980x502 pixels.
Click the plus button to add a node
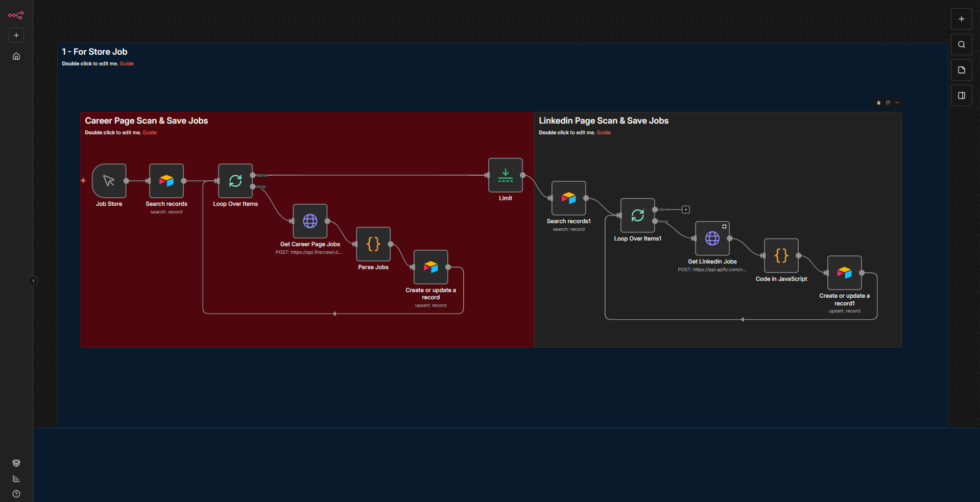[x=961, y=19]
